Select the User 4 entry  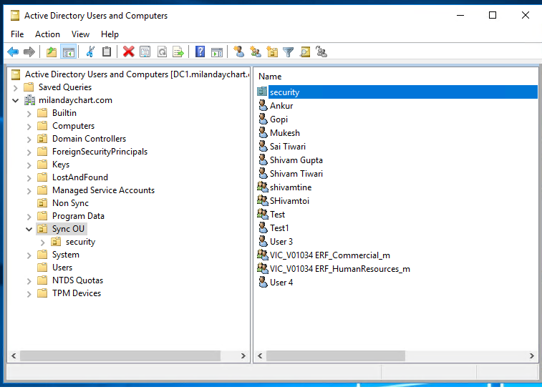[x=281, y=282]
